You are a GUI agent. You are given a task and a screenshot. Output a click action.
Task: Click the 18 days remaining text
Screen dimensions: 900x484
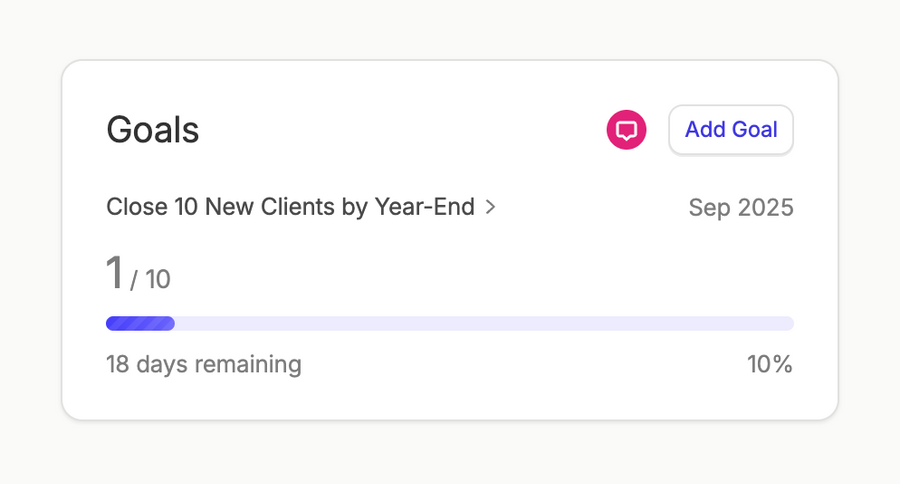tap(204, 364)
